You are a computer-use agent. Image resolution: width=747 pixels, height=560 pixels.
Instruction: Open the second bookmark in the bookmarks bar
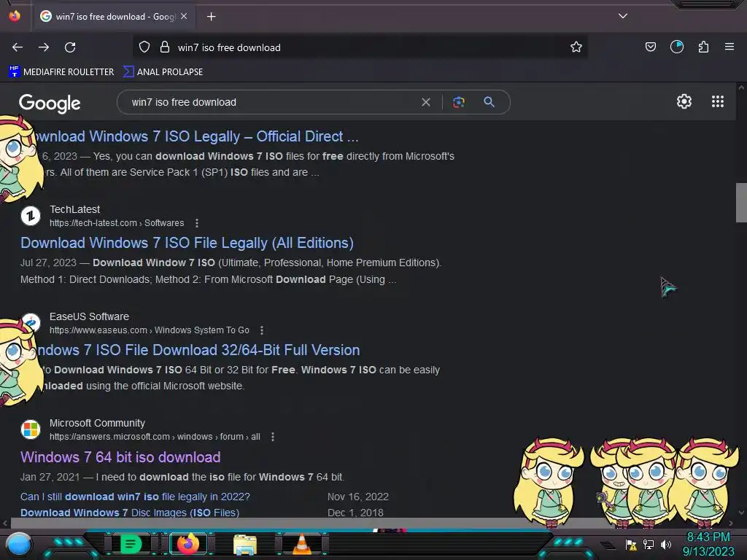[163, 72]
